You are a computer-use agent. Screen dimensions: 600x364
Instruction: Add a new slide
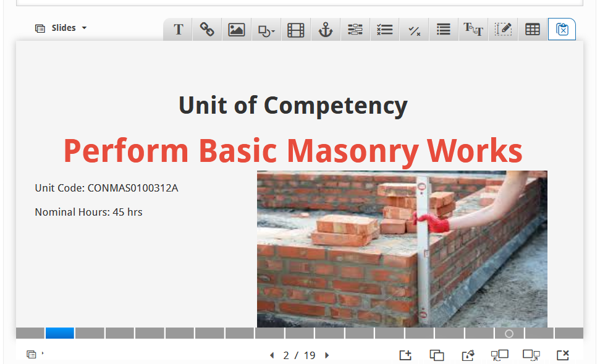(x=405, y=355)
